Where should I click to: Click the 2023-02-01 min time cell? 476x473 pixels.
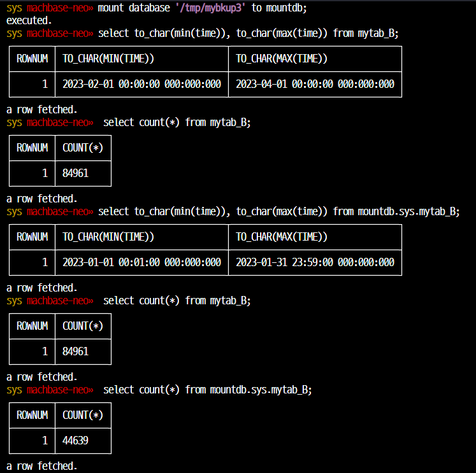tap(141, 84)
